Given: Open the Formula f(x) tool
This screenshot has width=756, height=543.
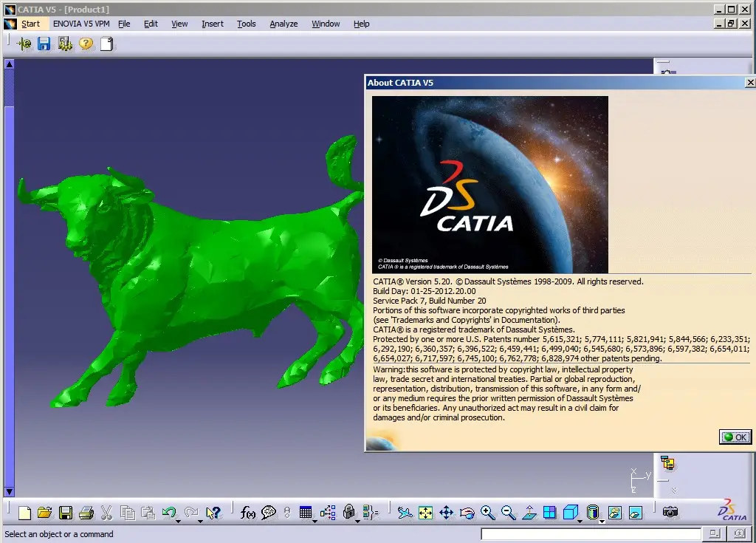Looking at the screenshot, I should coord(247,513).
